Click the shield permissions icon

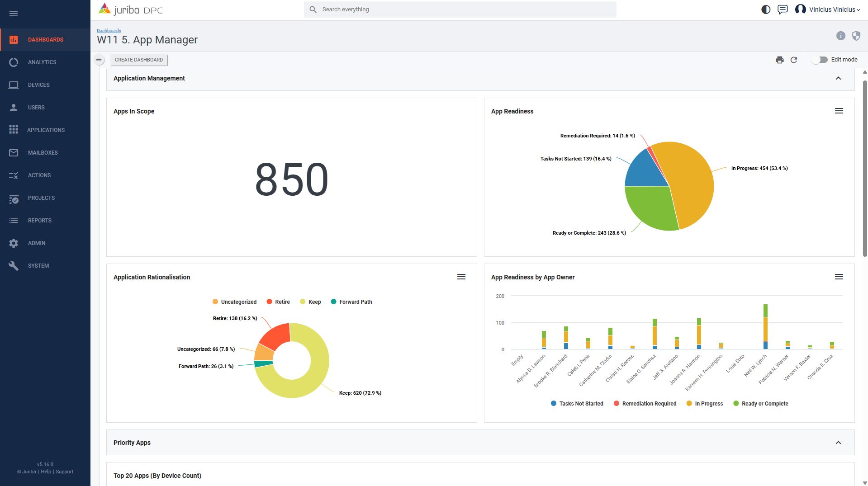click(856, 36)
